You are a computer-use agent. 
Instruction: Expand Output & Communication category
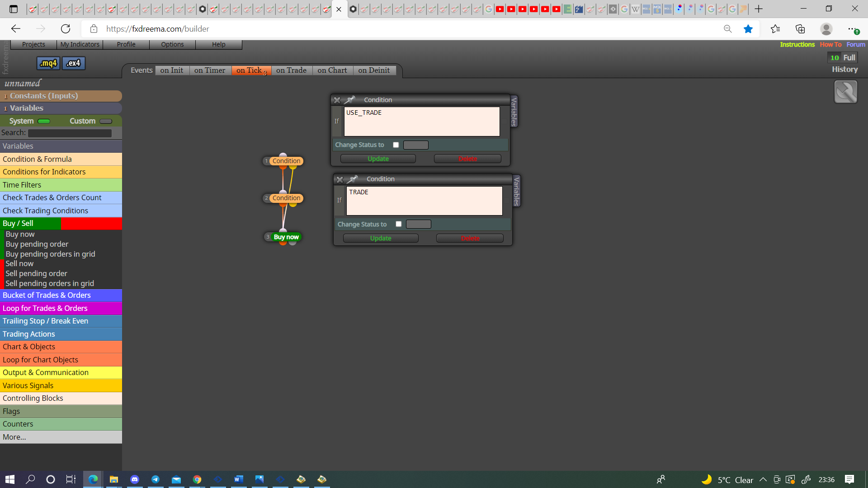[61, 372]
